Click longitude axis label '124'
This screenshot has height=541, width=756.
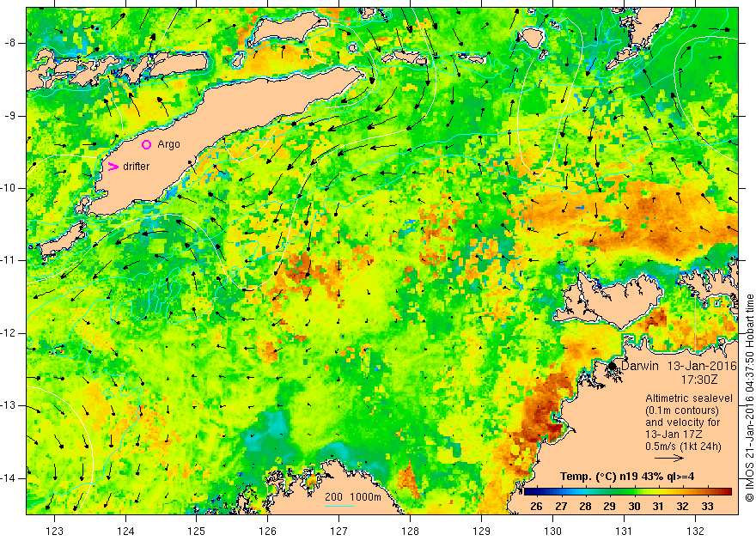tap(125, 532)
